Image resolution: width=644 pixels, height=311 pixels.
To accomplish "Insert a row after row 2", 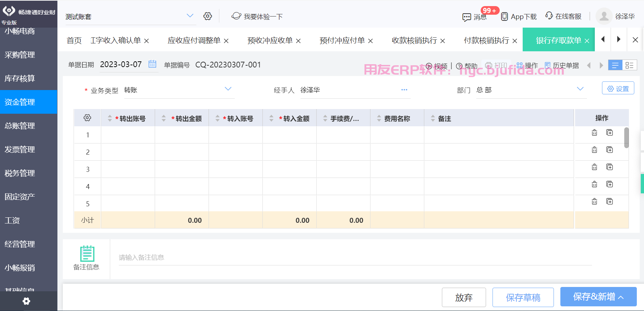I will pyautogui.click(x=610, y=150).
